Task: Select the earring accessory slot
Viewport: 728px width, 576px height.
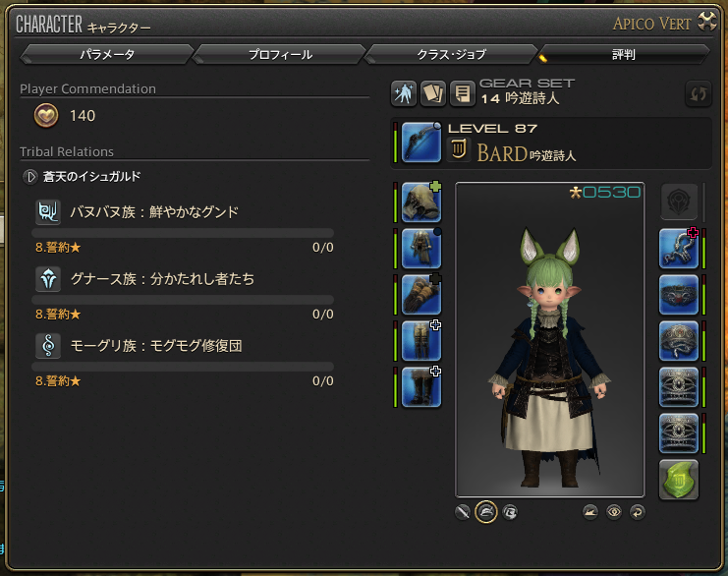Action: pyautogui.click(x=679, y=248)
